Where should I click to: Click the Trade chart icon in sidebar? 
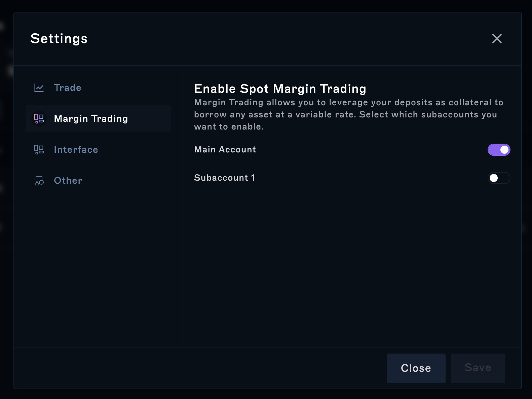(x=39, y=88)
